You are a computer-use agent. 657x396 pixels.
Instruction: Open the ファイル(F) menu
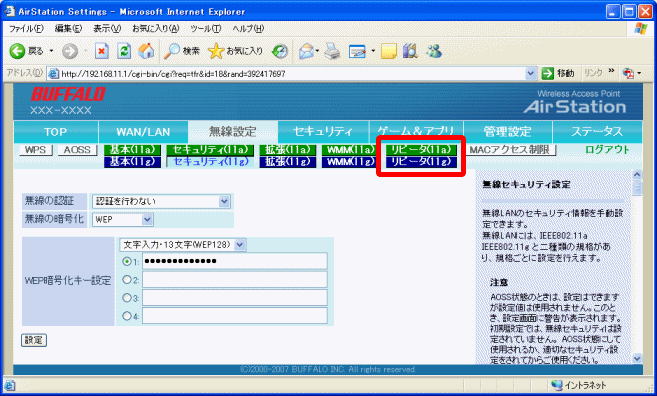(x=26, y=28)
